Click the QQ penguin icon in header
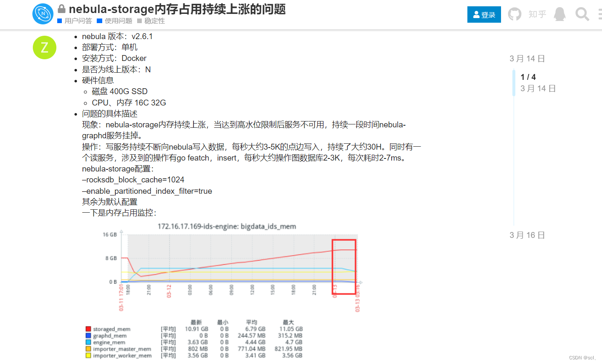Image resolution: width=602 pixels, height=364 pixels. (x=560, y=14)
